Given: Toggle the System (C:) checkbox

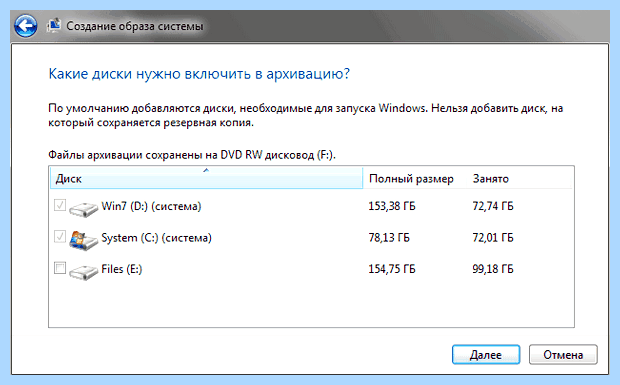Looking at the screenshot, I should (60, 236).
